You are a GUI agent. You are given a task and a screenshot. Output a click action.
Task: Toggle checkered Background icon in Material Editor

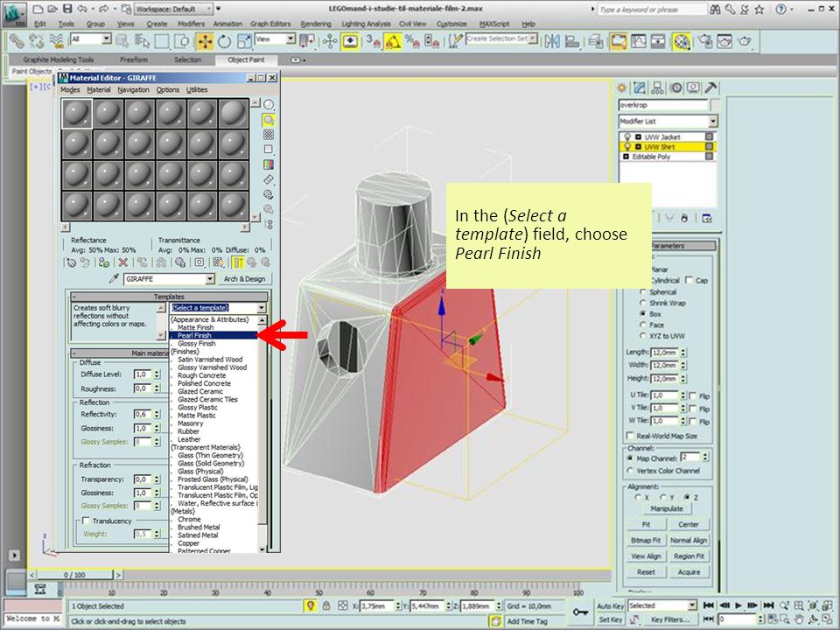269,135
